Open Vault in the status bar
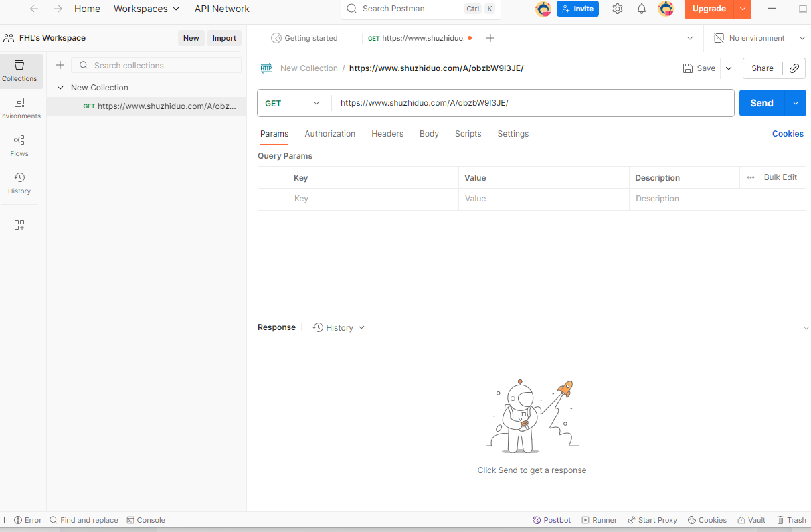Screen dimensions: 811x532 pos(751,520)
